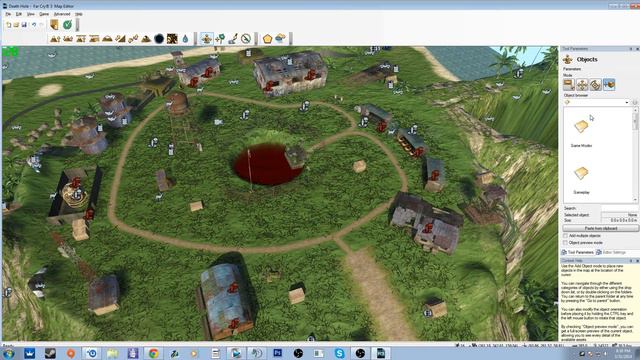Click the Save map floppy icon
The width and height of the screenshot is (640, 360).
24,25
